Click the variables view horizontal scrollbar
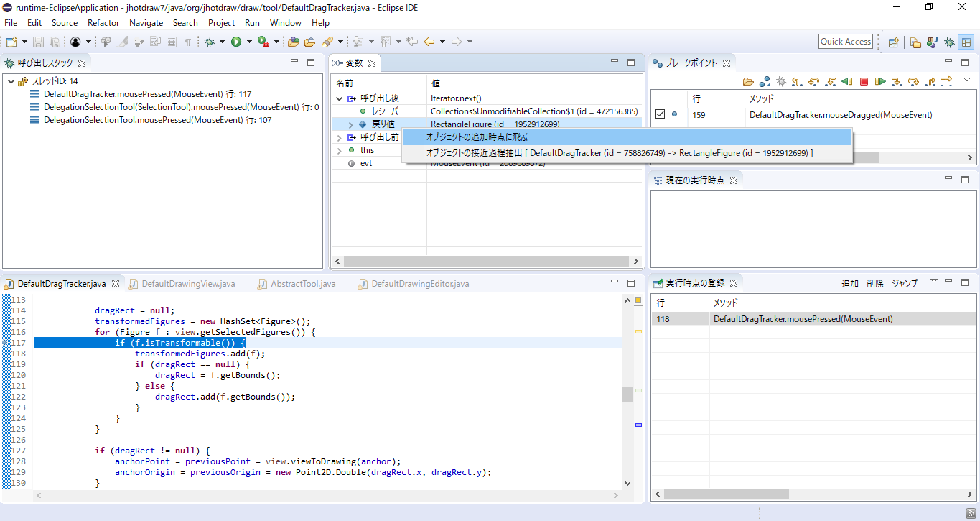This screenshot has height=521, width=980. [486, 262]
